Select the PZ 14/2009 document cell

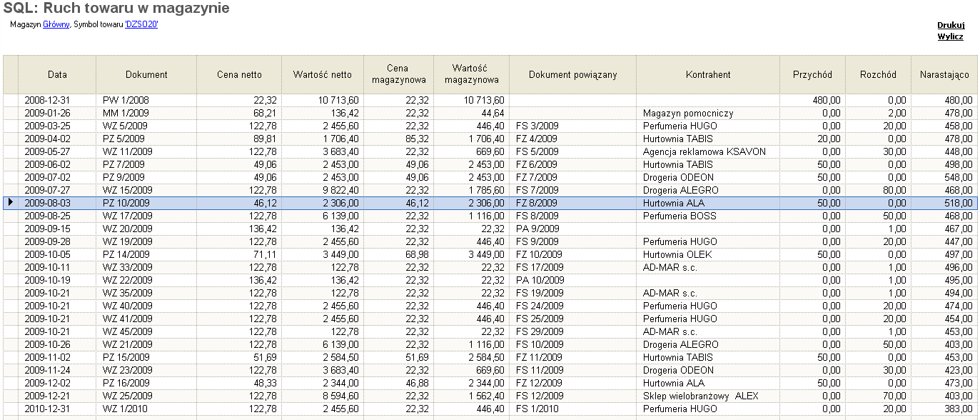tap(146, 254)
